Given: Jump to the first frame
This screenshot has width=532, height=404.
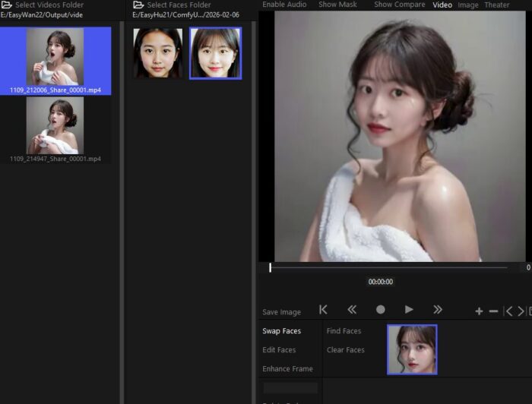Looking at the screenshot, I should (323, 310).
